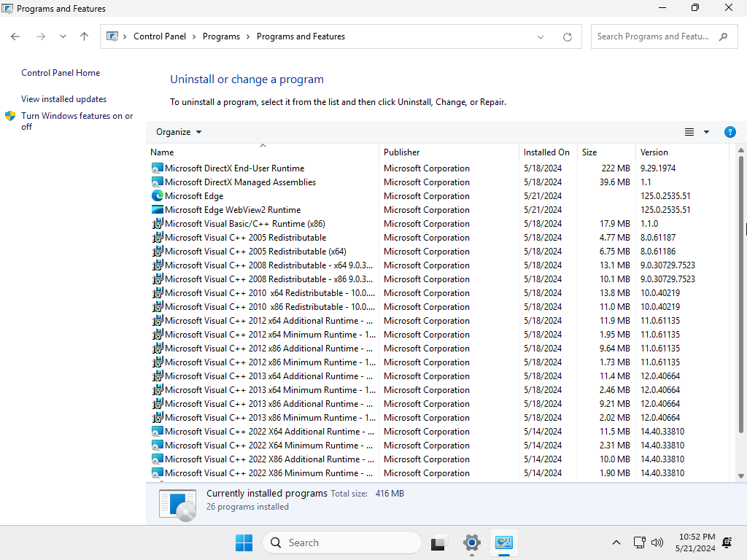Click the installed programs details pane icon
This screenshot has height=560, width=747.
[177, 505]
